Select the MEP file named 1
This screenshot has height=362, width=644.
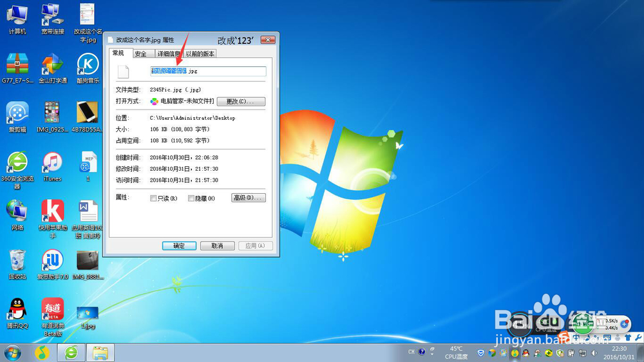tap(88, 166)
